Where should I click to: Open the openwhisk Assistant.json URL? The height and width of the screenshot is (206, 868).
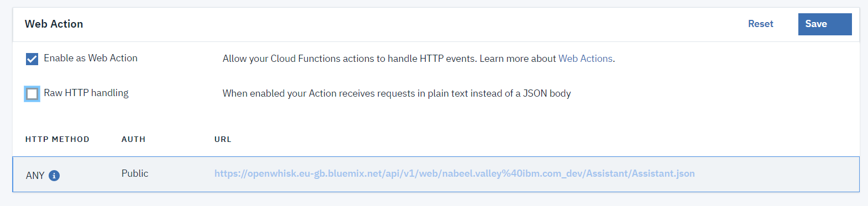pos(454,173)
